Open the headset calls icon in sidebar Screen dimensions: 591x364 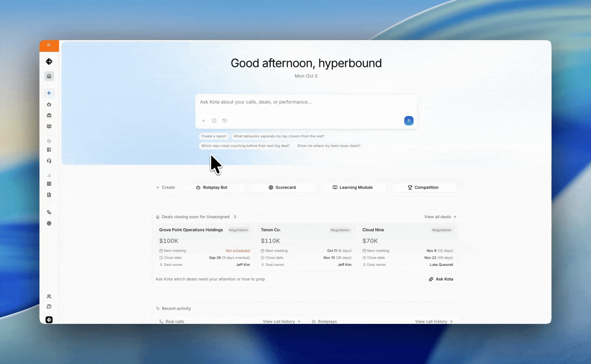click(49, 161)
